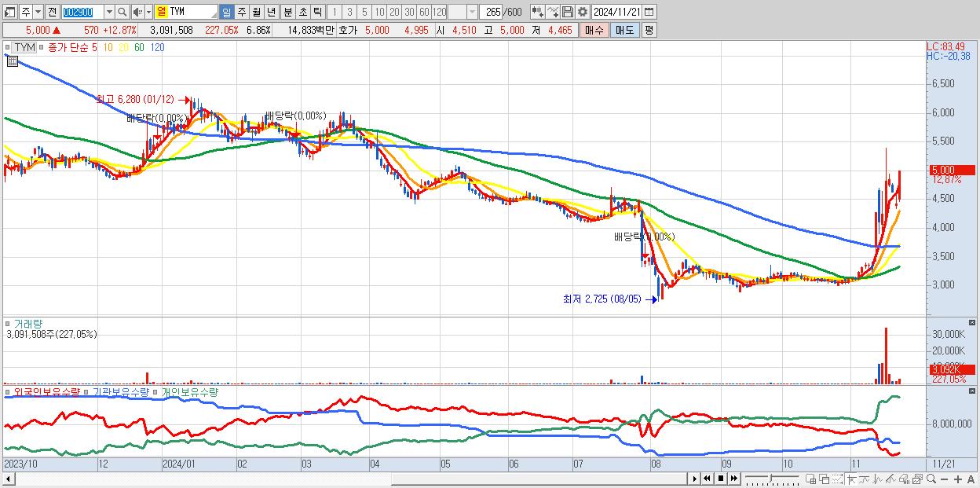The image size is (980, 488).
Task: Click the chart zoom slider handle
Action: (x=770, y=478)
